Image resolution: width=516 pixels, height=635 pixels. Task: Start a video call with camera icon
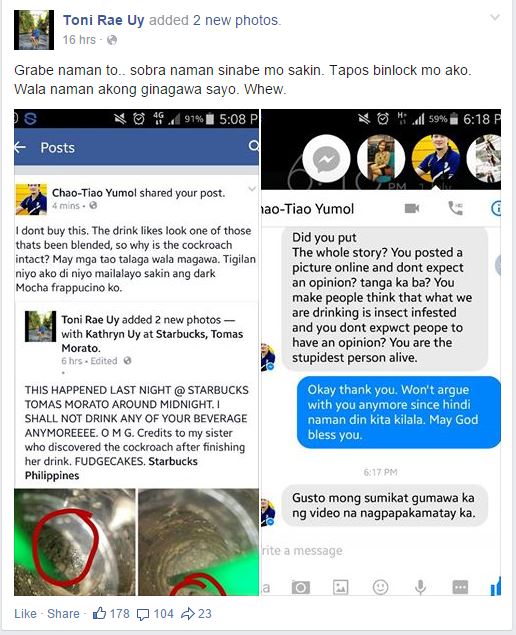coord(412,208)
